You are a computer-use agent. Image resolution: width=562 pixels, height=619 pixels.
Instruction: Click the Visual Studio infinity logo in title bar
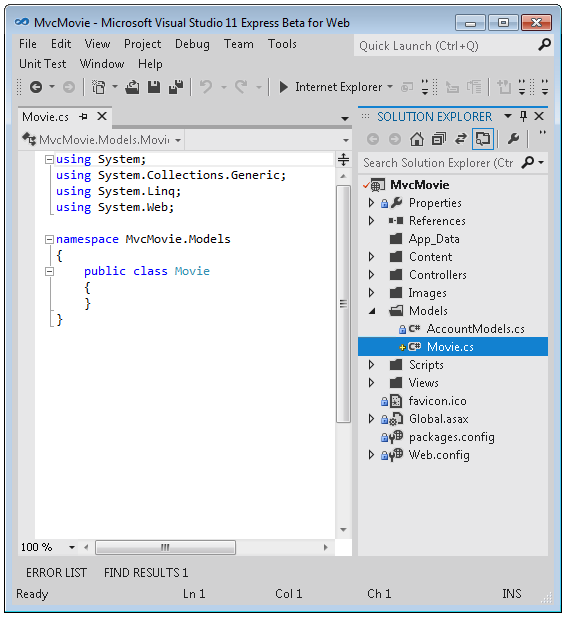(x=22, y=22)
